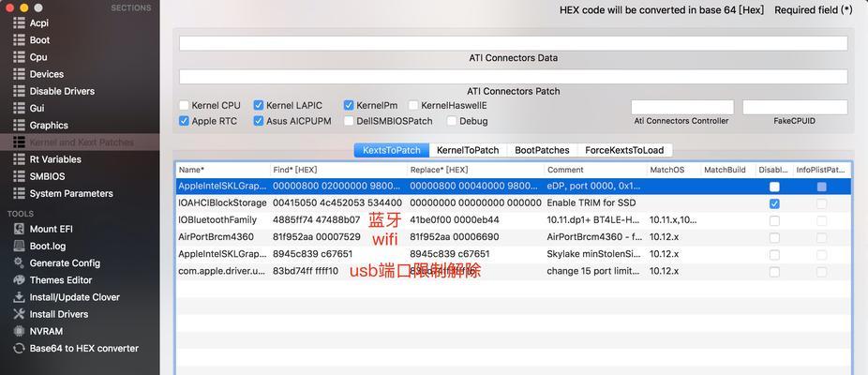Uncheck the KernelPm checkbox
868x375 pixels.
348,105
